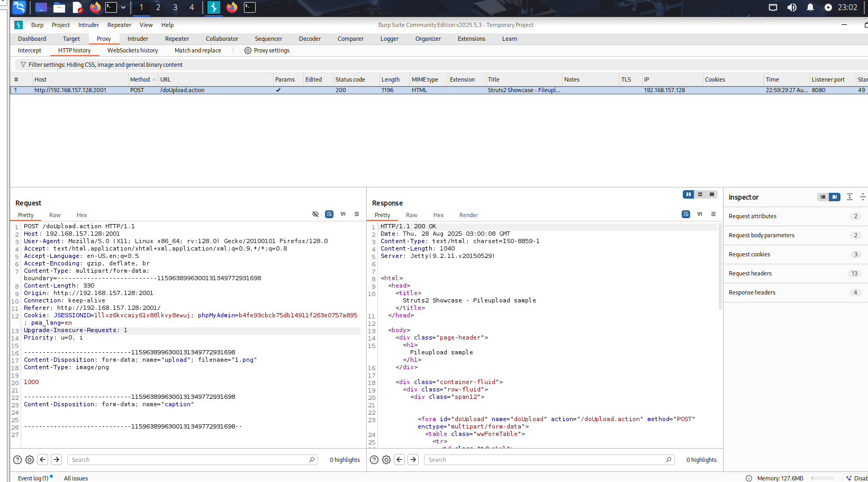Expand the Request headers section
Viewport: 868px width, 482px height.
[x=795, y=273]
